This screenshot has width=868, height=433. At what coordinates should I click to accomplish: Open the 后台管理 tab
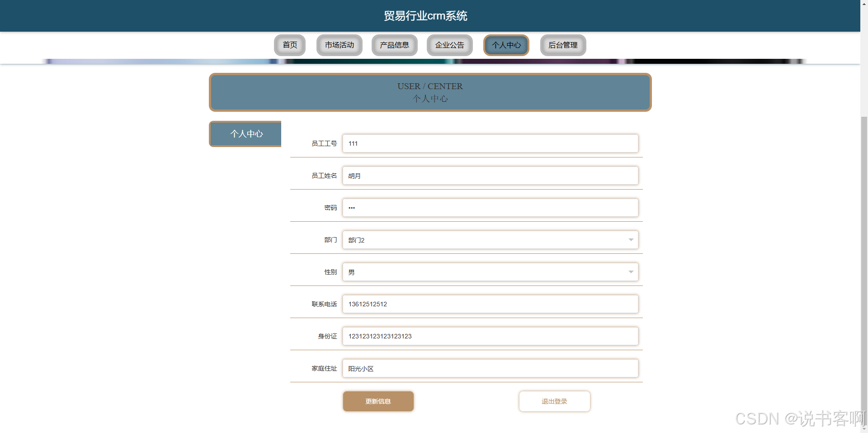pos(563,45)
